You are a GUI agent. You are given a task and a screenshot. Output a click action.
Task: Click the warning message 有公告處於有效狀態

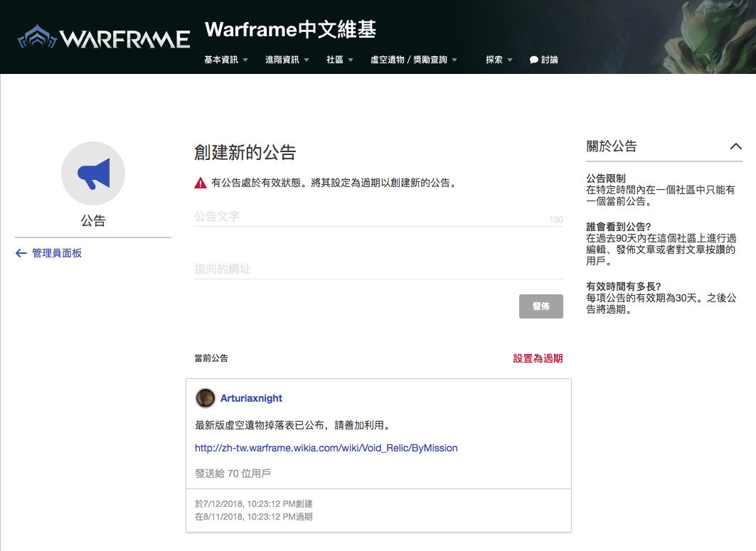pyautogui.click(x=334, y=183)
